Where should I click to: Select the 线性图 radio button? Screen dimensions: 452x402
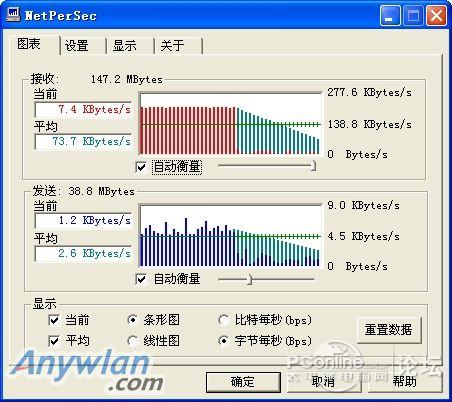coord(133,341)
